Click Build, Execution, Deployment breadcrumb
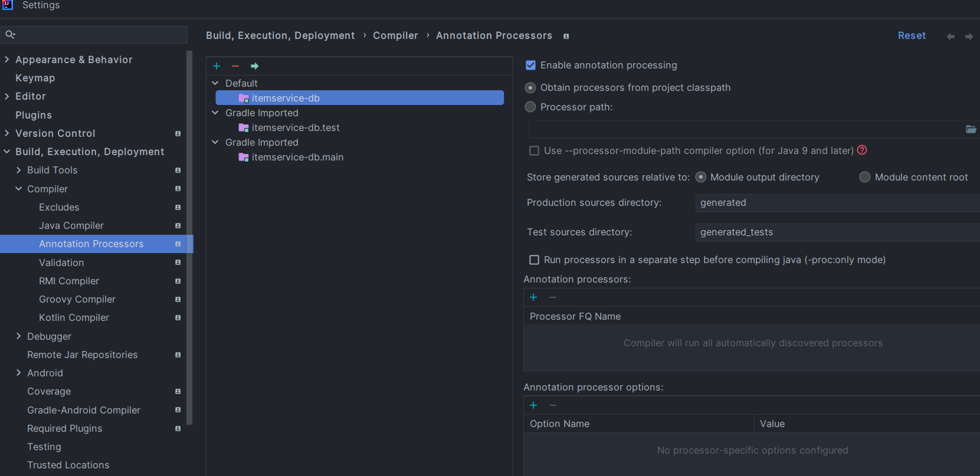Viewport: 980px width, 476px height. click(x=280, y=35)
